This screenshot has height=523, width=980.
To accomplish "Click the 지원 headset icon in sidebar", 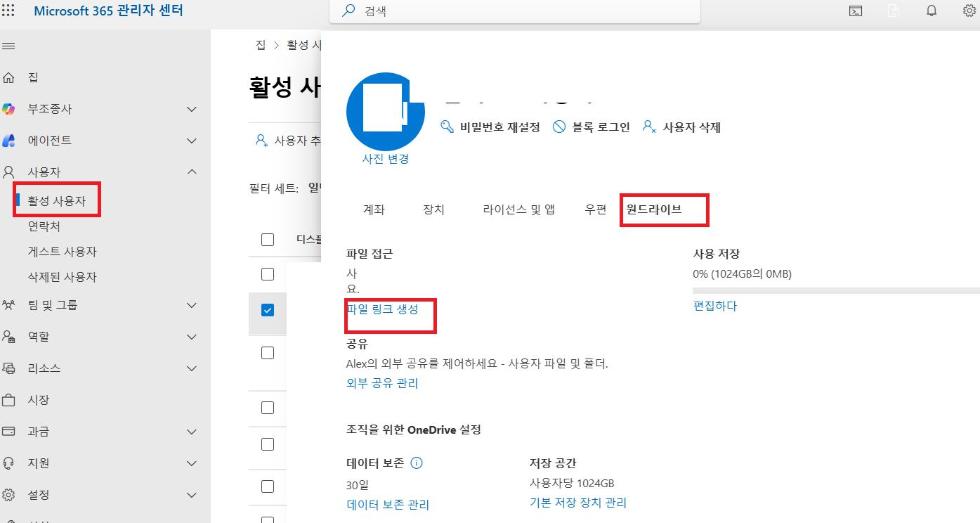I will pyautogui.click(x=9, y=463).
